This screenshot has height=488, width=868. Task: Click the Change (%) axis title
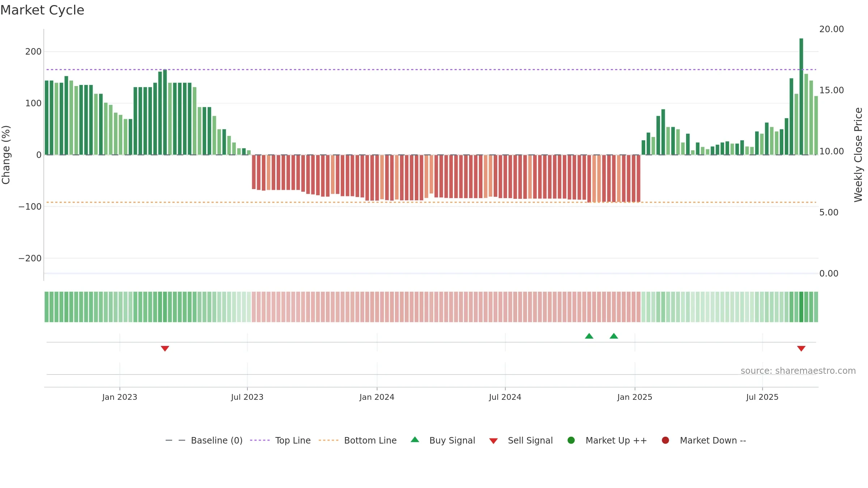pyautogui.click(x=6, y=155)
